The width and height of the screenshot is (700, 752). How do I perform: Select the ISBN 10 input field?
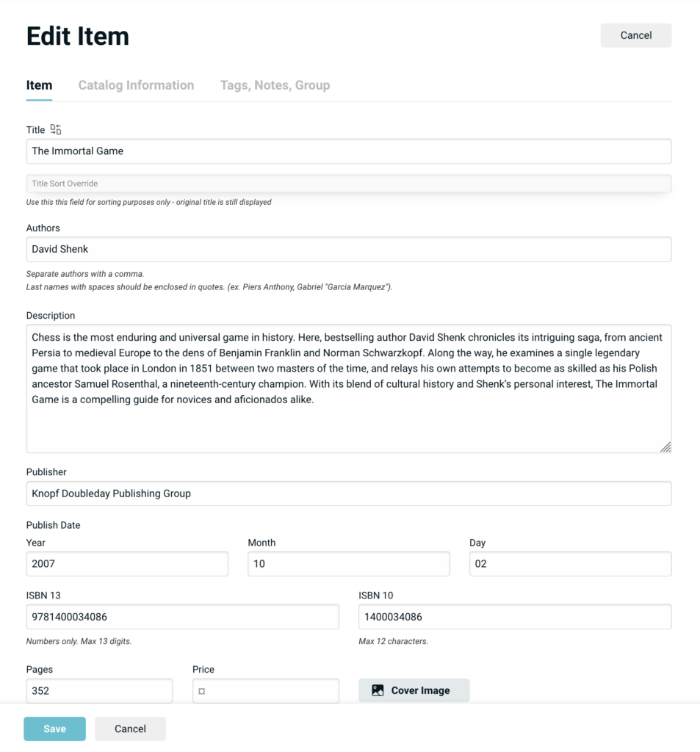click(x=514, y=617)
